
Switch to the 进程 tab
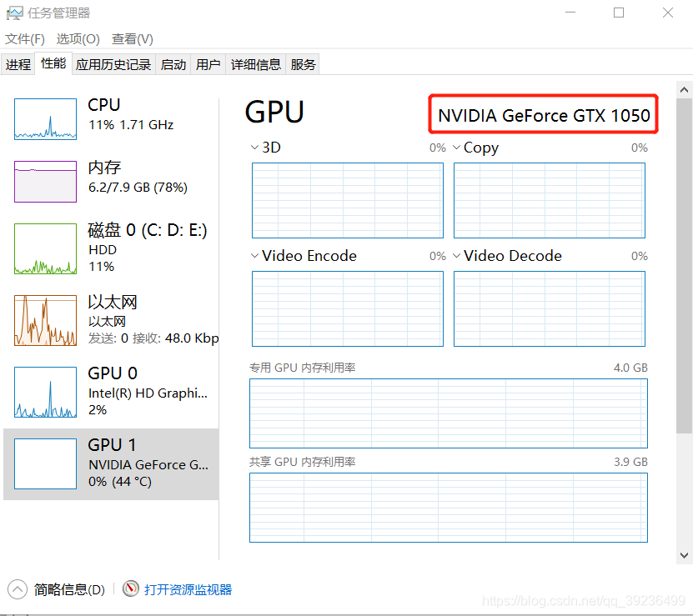18,64
